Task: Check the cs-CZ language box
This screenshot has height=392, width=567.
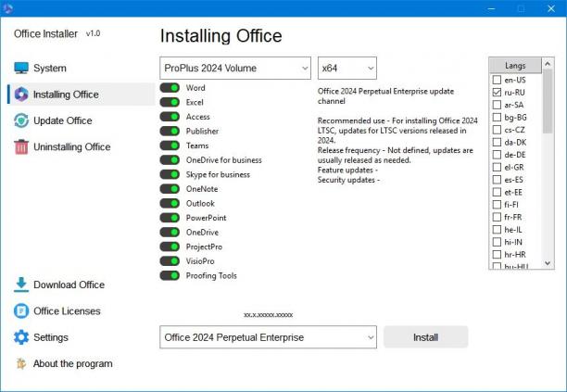Action: (x=498, y=130)
